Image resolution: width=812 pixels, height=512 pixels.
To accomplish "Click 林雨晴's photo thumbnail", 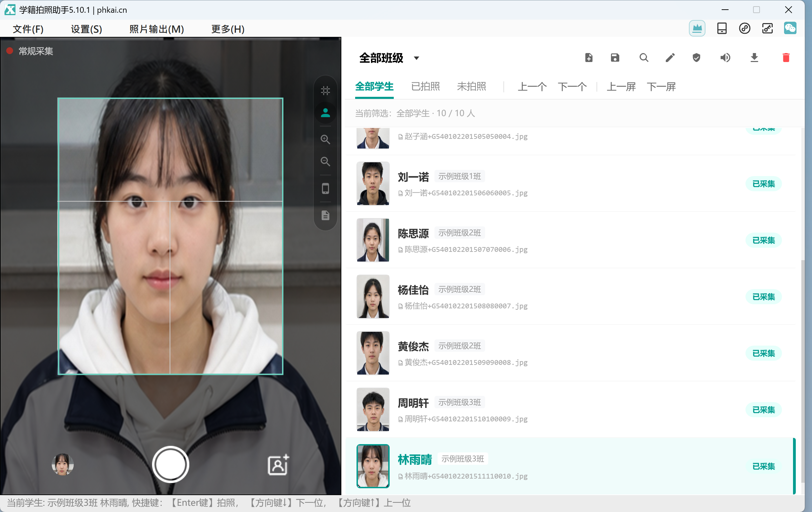I will pyautogui.click(x=373, y=466).
